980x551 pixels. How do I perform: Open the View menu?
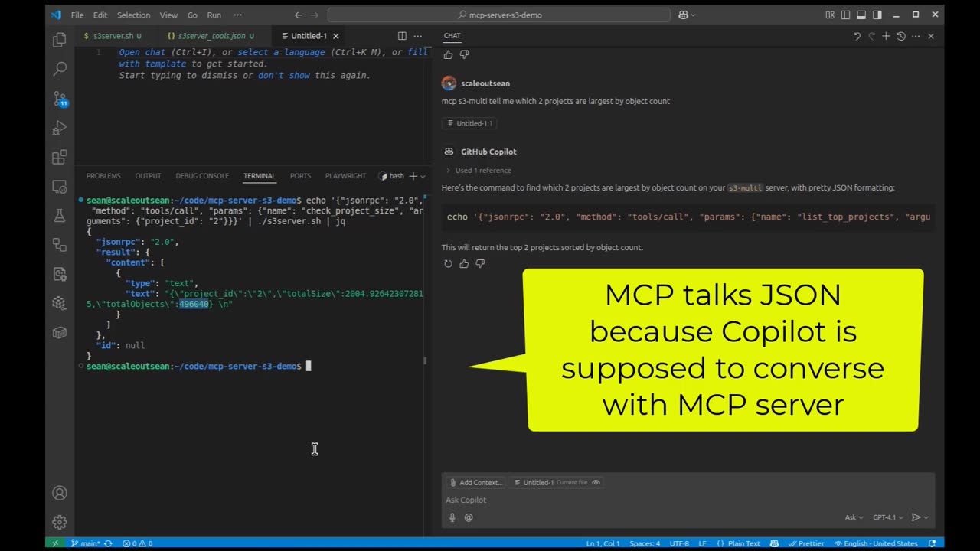[168, 15]
